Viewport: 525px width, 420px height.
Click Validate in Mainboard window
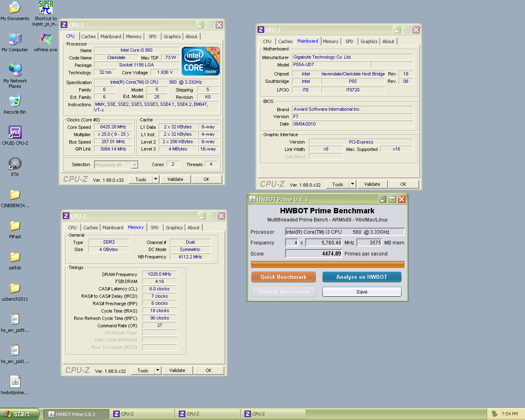(372, 184)
